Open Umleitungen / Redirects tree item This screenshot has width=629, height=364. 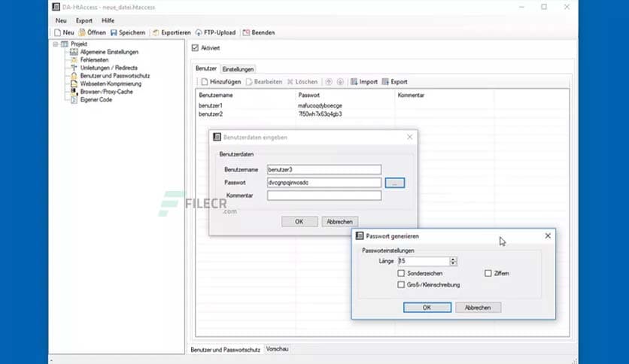(x=108, y=68)
